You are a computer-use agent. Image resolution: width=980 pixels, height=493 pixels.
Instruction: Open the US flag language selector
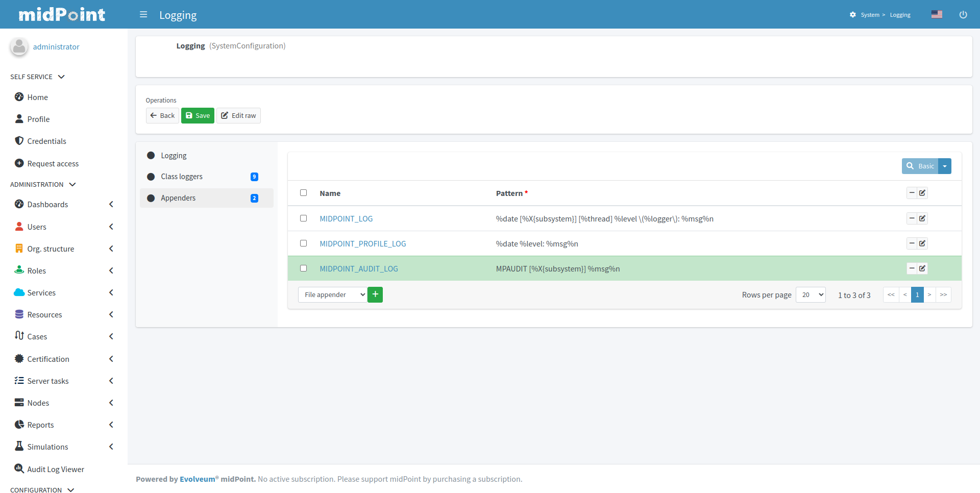pos(937,14)
